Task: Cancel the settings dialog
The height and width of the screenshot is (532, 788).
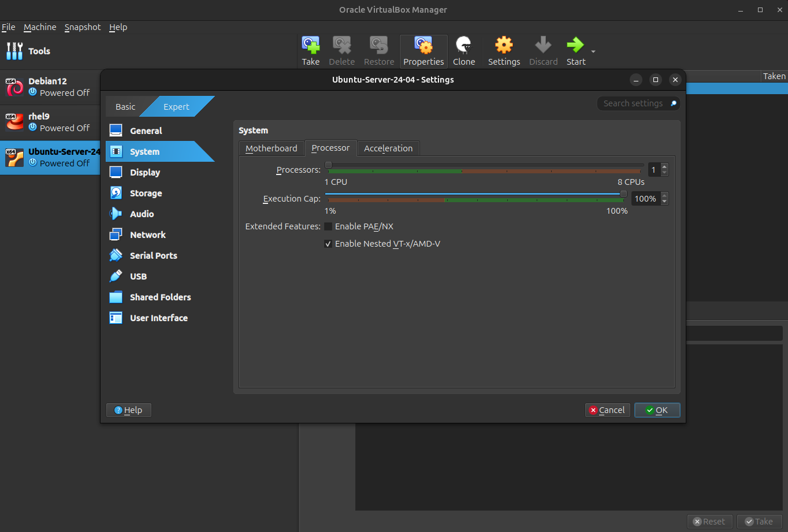Action: coord(607,410)
